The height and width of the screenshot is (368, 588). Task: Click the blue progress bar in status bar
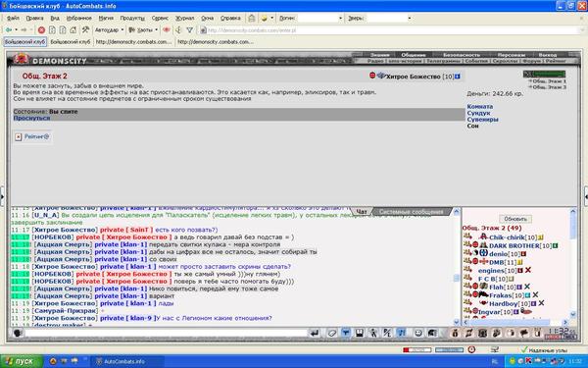449,350
